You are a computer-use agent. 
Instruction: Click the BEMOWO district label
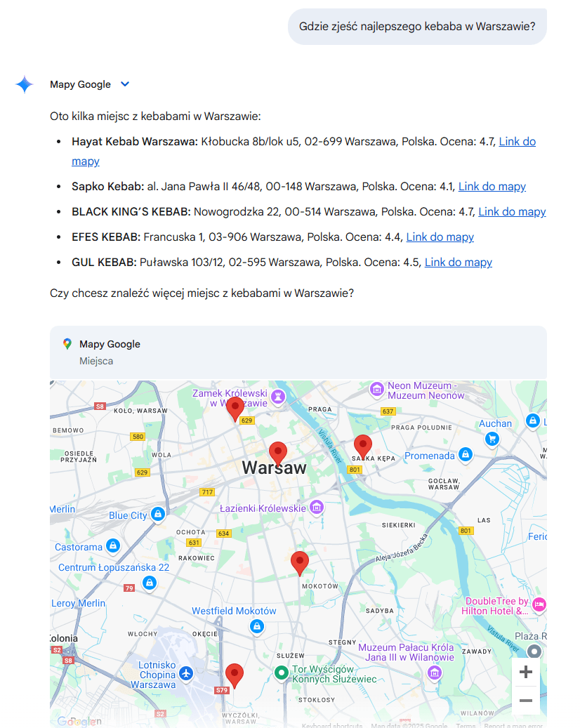click(x=68, y=430)
